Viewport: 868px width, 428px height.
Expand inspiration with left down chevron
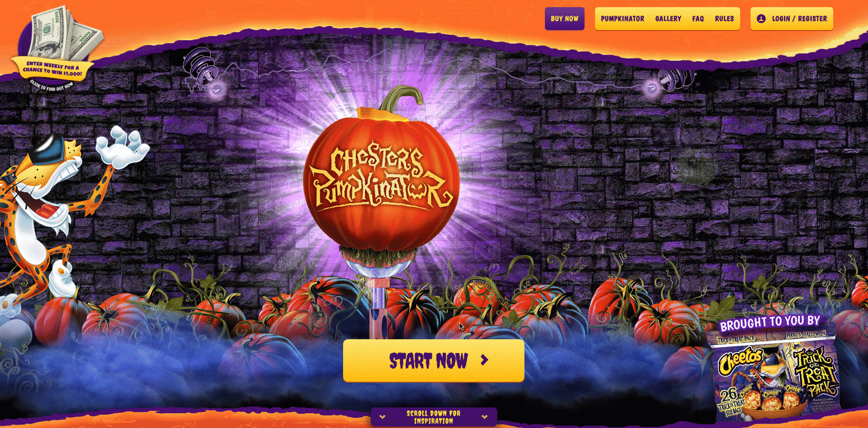pos(382,417)
